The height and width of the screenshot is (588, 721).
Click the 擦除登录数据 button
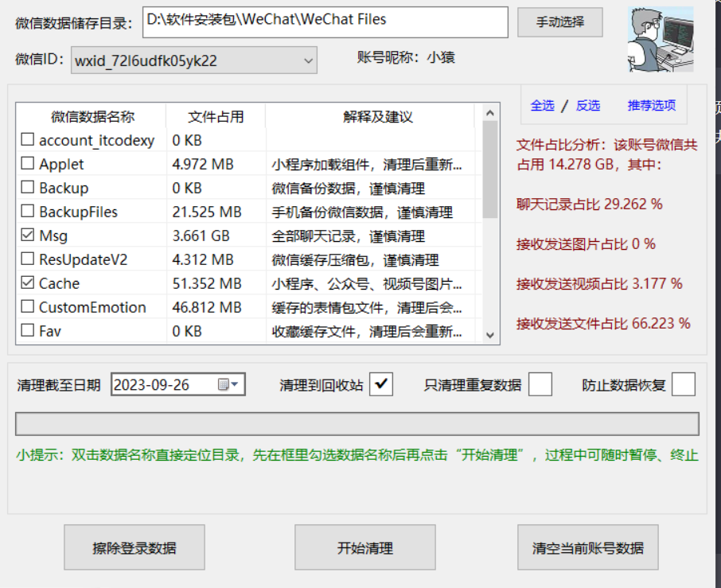(134, 547)
